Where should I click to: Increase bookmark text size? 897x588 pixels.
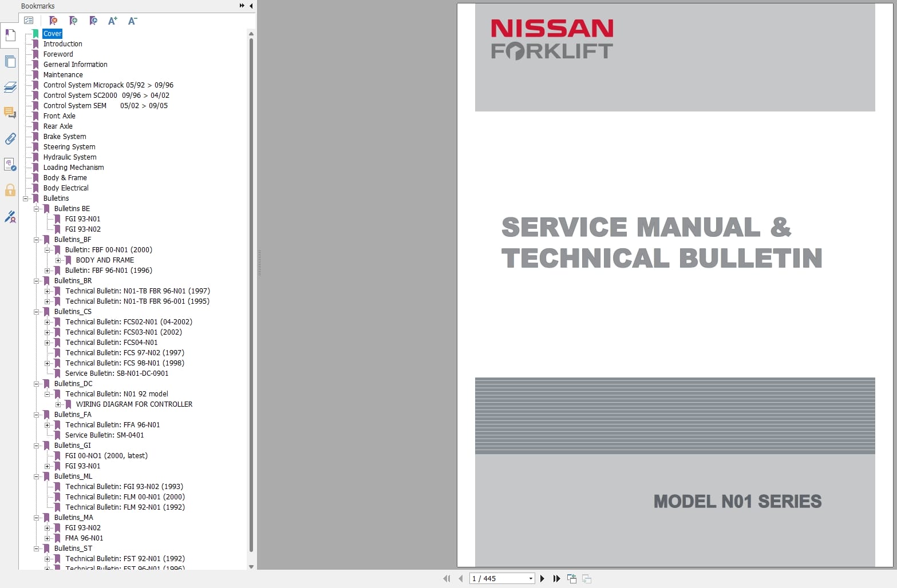tap(113, 21)
